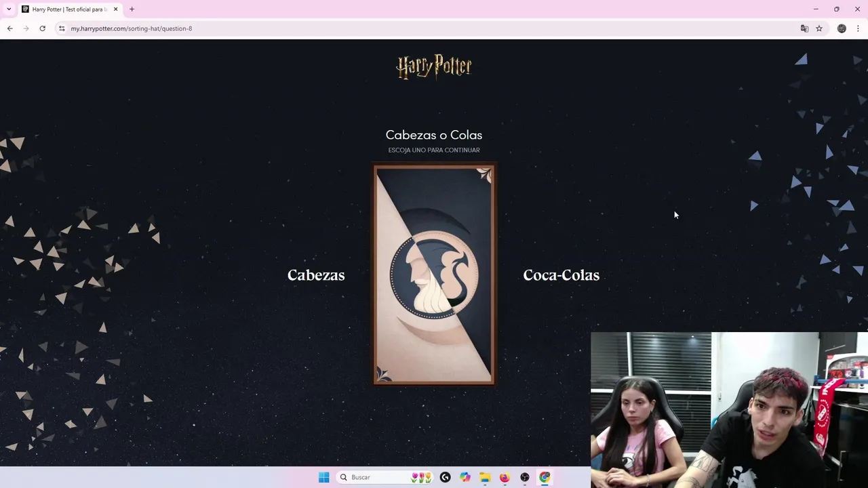Go back using browser back arrow

tap(9, 28)
